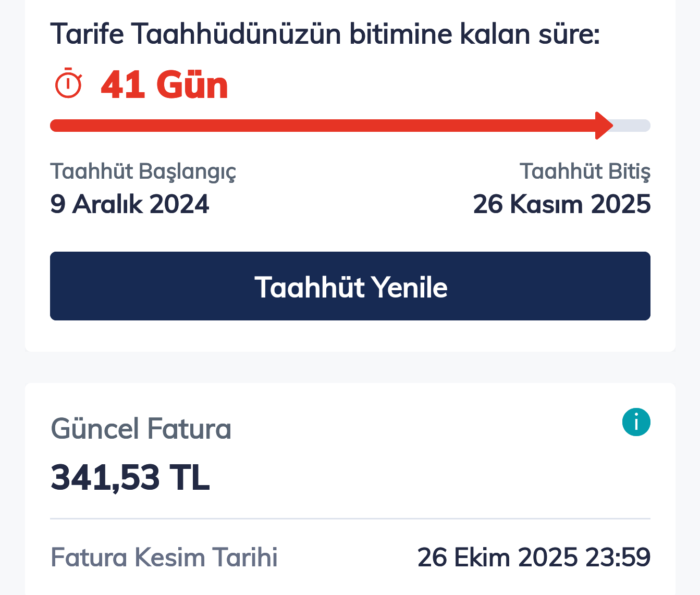Select the 9 Aralık 2024 start date

[x=130, y=204]
